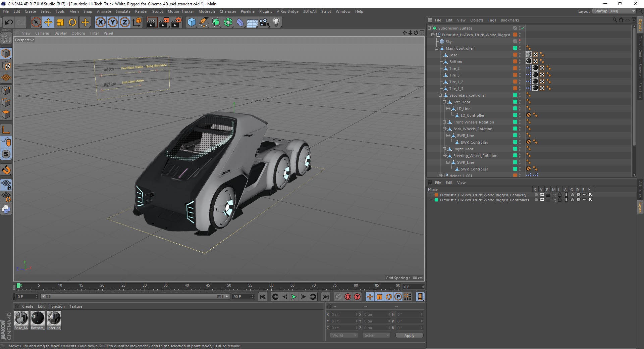Collapse the Steering_Wheel_Rotation tree node
Image resolution: width=644 pixels, height=349 pixels.
click(444, 156)
